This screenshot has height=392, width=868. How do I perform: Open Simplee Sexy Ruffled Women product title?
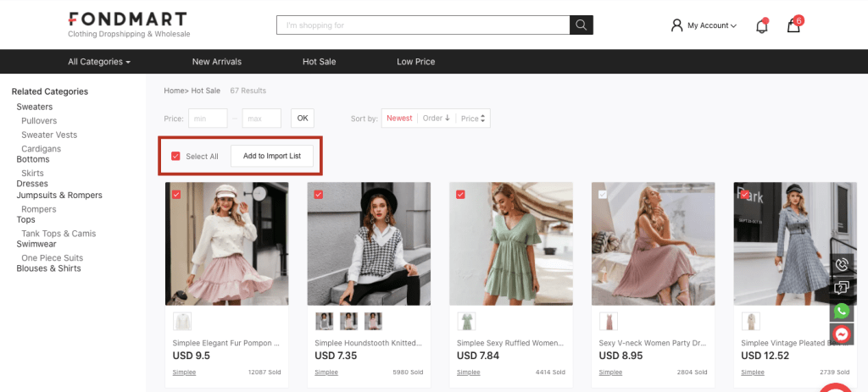pyautogui.click(x=510, y=343)
